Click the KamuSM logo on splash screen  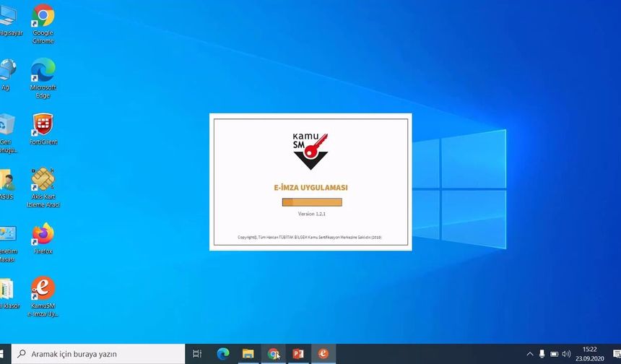point(310,151)
